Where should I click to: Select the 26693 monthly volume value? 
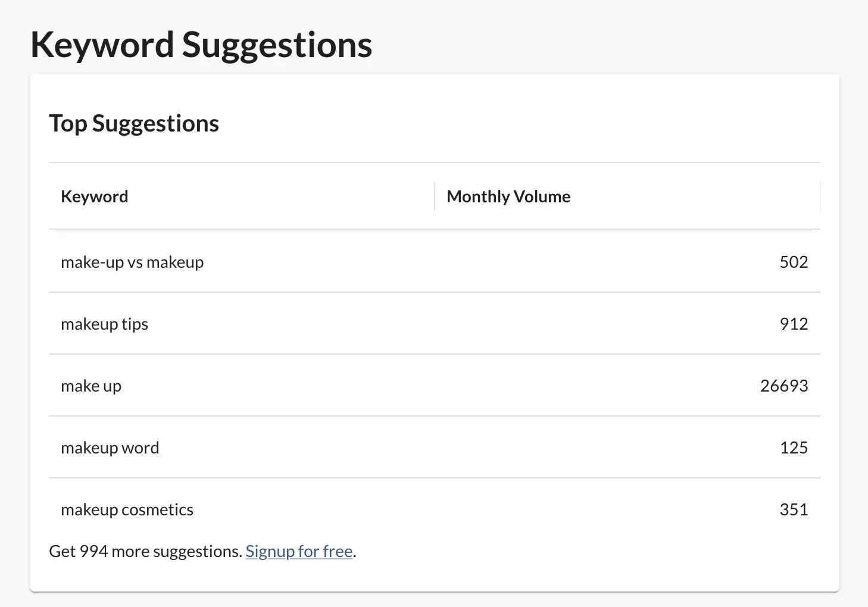784,386
